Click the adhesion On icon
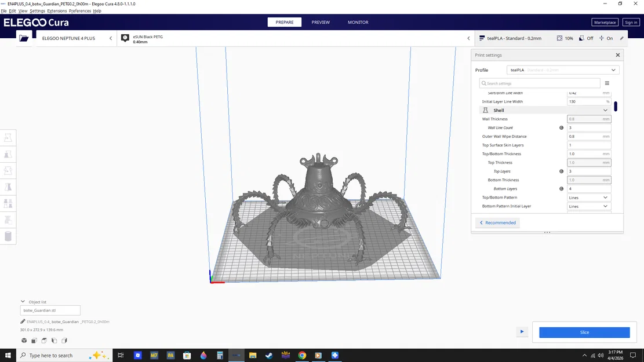The image size is (644, 362). pyautogui.click(x=601, y=38)
